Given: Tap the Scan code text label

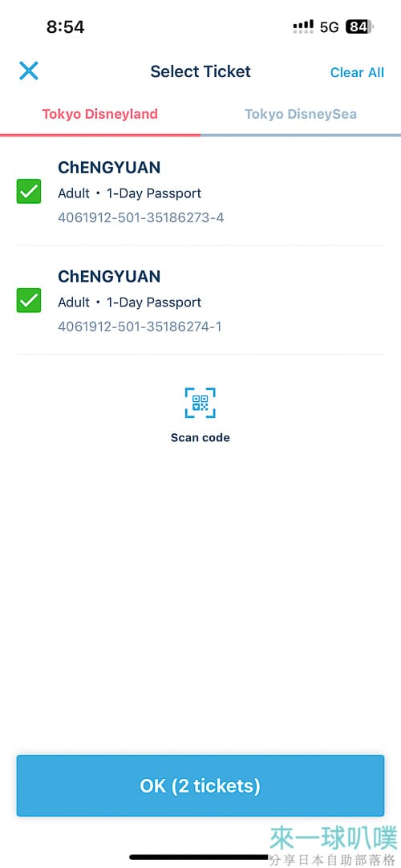Looking at the screenshot, I should tap(200, 437).
